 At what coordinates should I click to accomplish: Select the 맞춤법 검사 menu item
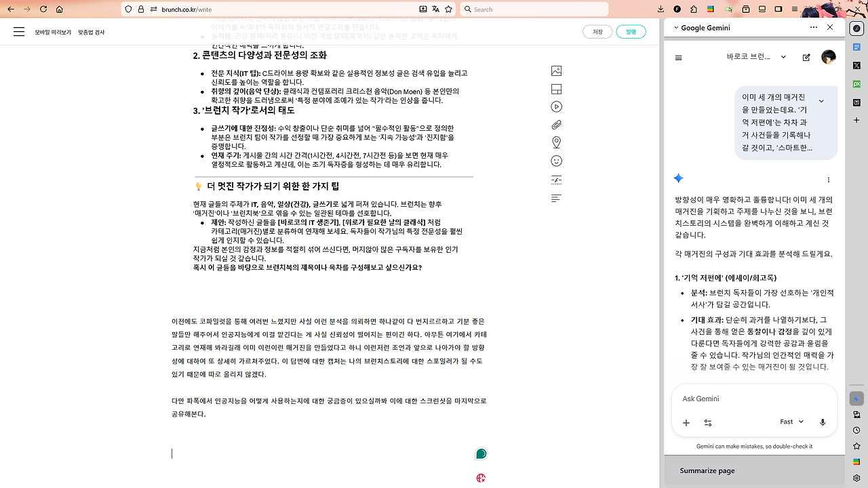click(92, 32)
